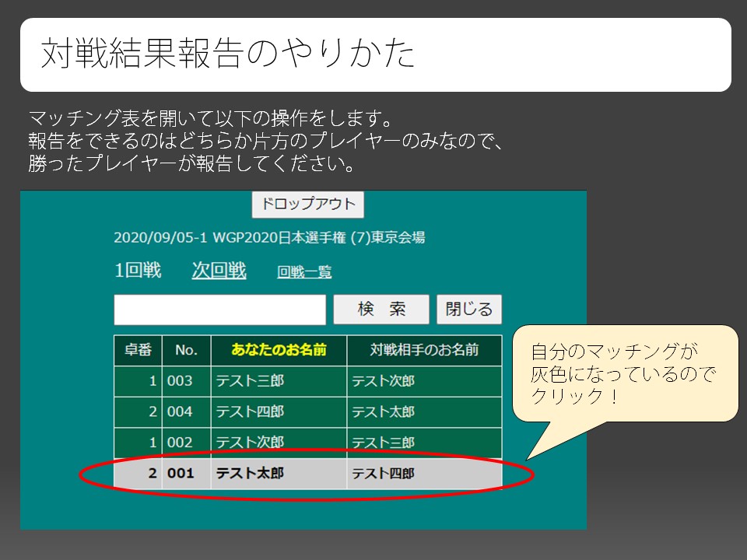Click player name テスト次郎 in row 002
The width and height of the screenshot is (747, 560).
250,443
